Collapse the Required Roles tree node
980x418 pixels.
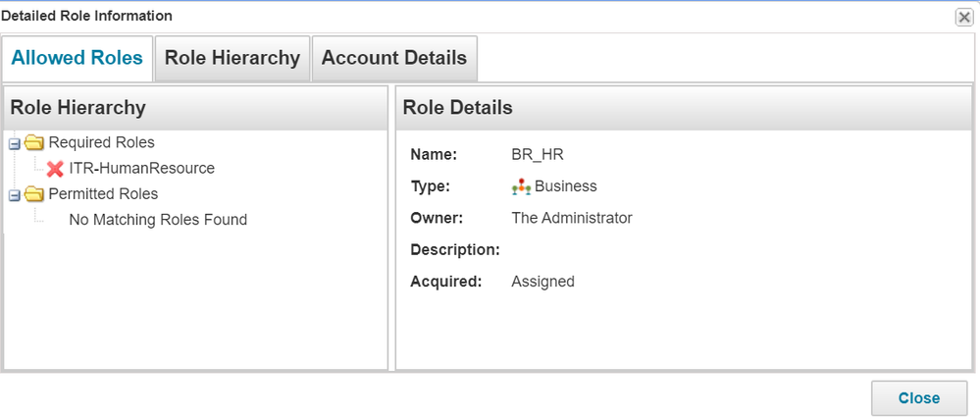(15, 145)
